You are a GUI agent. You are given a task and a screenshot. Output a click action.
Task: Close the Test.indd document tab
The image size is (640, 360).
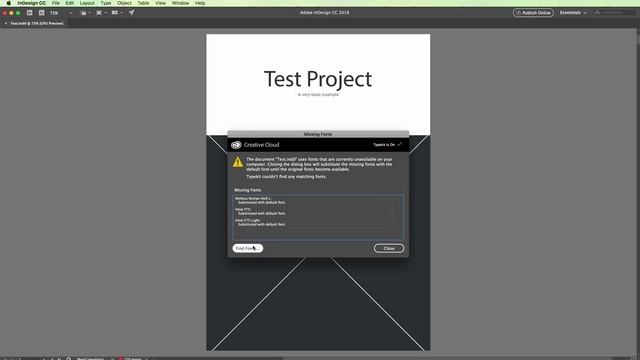[x=6, y=23]
